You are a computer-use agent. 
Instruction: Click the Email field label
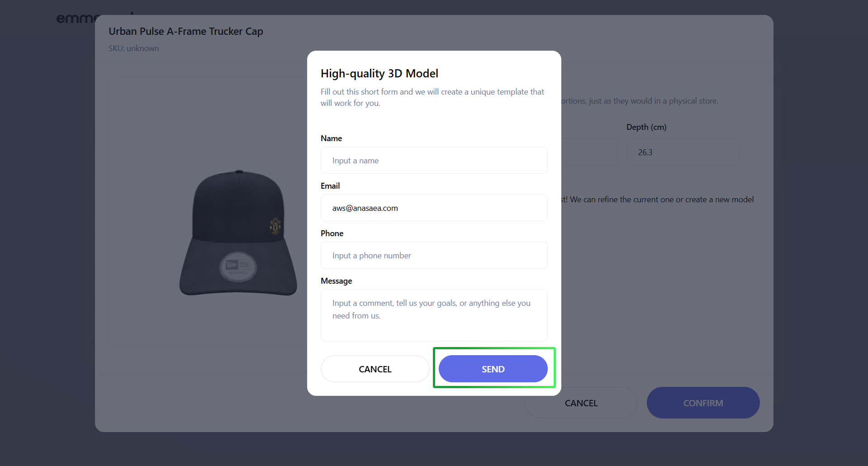(330, 186)
